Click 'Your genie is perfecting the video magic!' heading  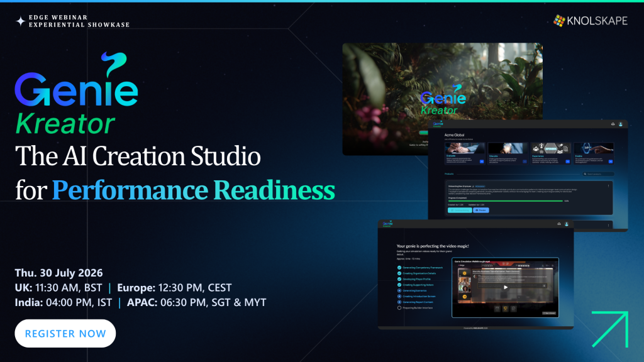click(x=433, y=246)
